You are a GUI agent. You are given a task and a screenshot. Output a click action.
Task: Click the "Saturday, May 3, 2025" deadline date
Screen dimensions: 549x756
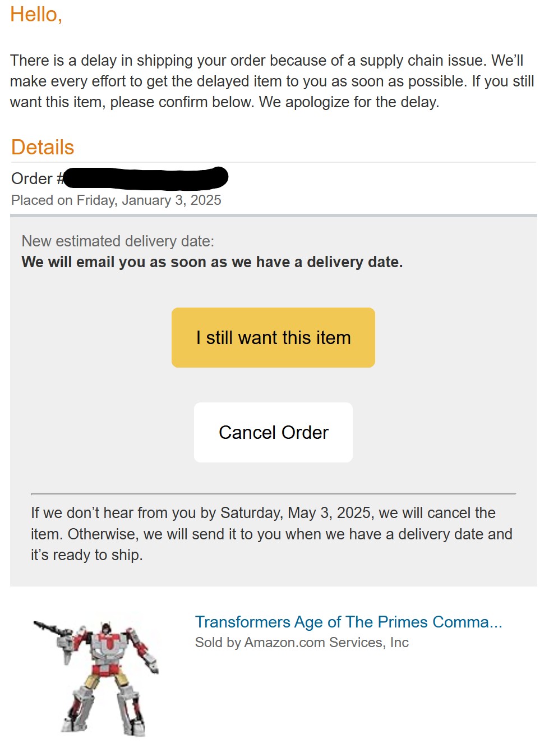296,513
